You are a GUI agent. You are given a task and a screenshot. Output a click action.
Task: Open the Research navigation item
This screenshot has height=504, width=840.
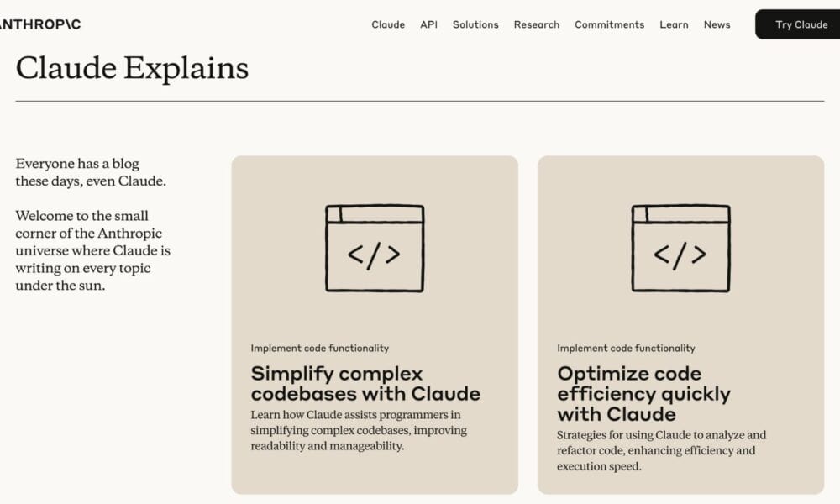point(536,24)
